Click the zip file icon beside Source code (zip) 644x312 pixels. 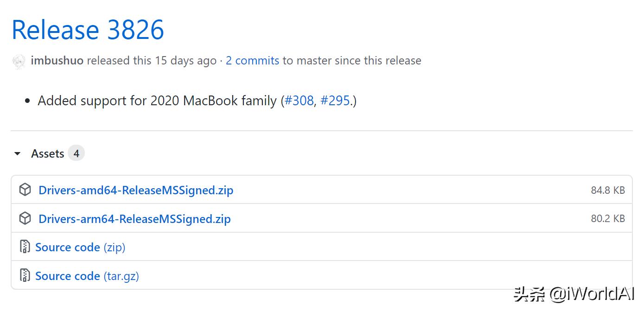(25, 247)
